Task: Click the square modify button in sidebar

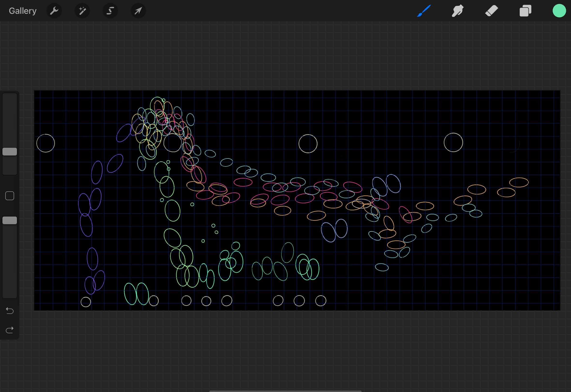Action: pyautogui.click(x=10, y=196)
